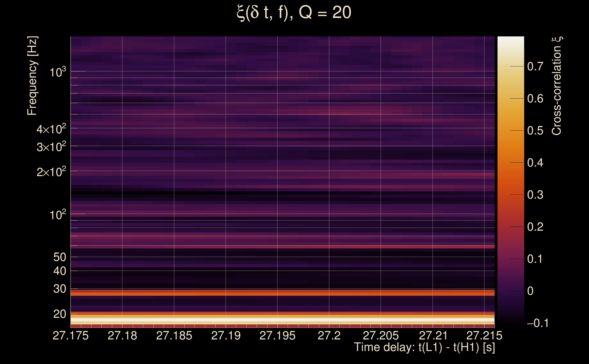589x364 pixels.
Task: Click the 27.215 tick label on the time axis
Action: pos(484,336)
